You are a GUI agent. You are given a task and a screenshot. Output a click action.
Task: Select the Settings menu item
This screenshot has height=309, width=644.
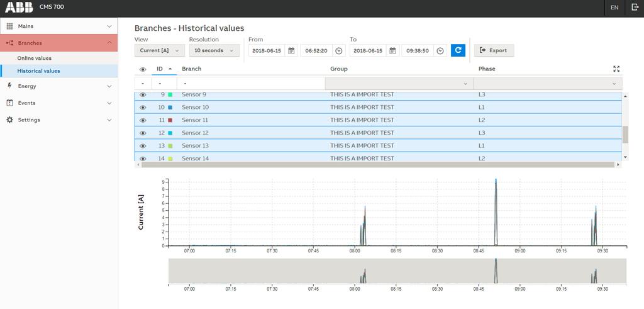pyautogui.click(x=58, y=120)
